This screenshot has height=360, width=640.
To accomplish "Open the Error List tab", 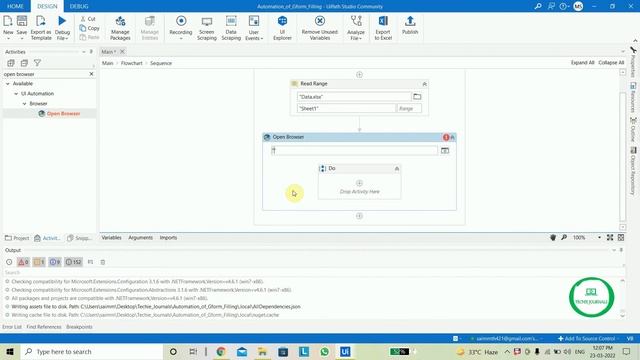I will tap(12, 327).
